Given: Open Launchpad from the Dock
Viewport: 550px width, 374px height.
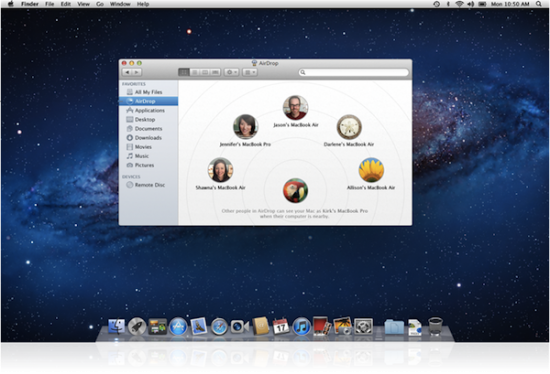Looking at the screenshot, I should click(137, 326).
